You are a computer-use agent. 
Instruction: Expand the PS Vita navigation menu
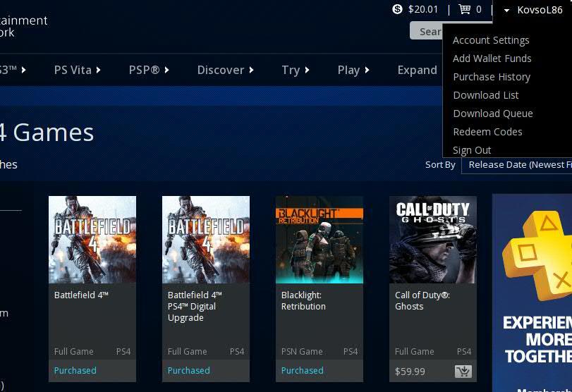[77, 70]
